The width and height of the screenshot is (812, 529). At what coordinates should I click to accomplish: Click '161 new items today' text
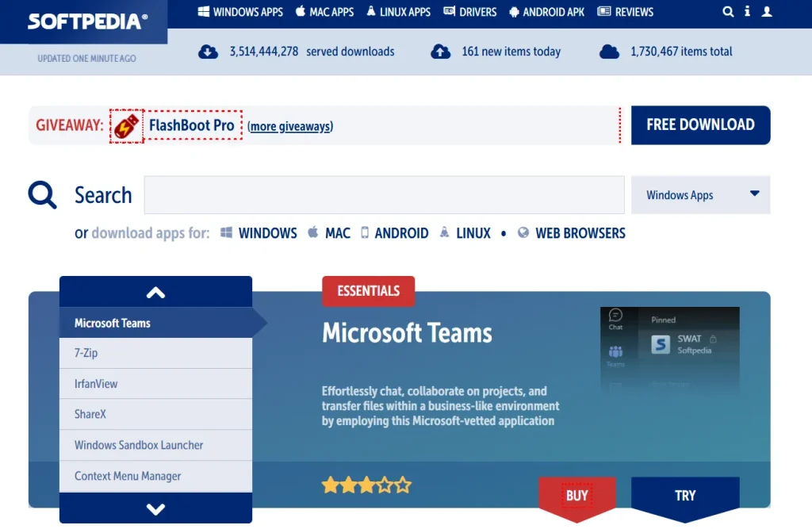point(511,52)
